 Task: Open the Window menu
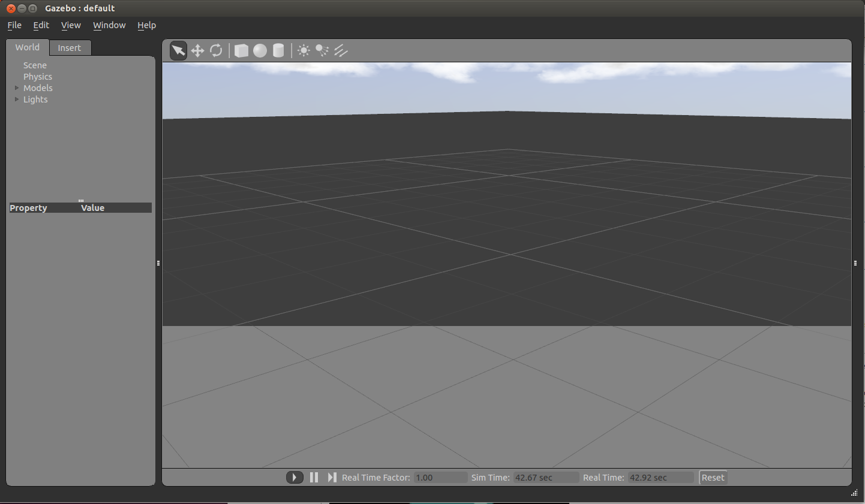(109, 25)
